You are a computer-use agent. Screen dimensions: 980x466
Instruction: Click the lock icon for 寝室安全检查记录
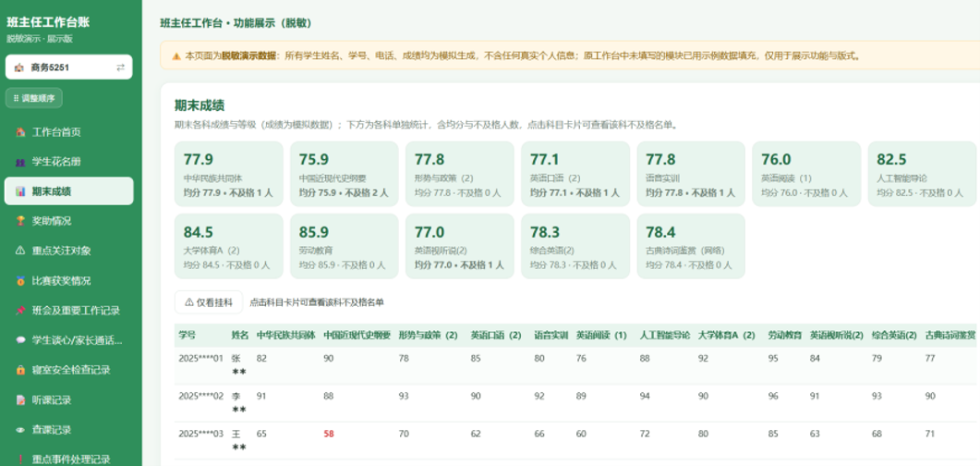pyautogui.click(x=20, y=370)
